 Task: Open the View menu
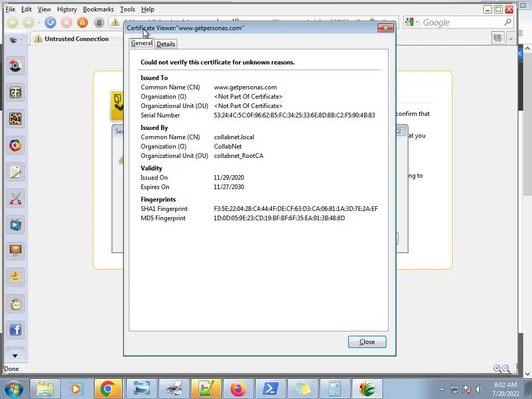pos(44,9)
